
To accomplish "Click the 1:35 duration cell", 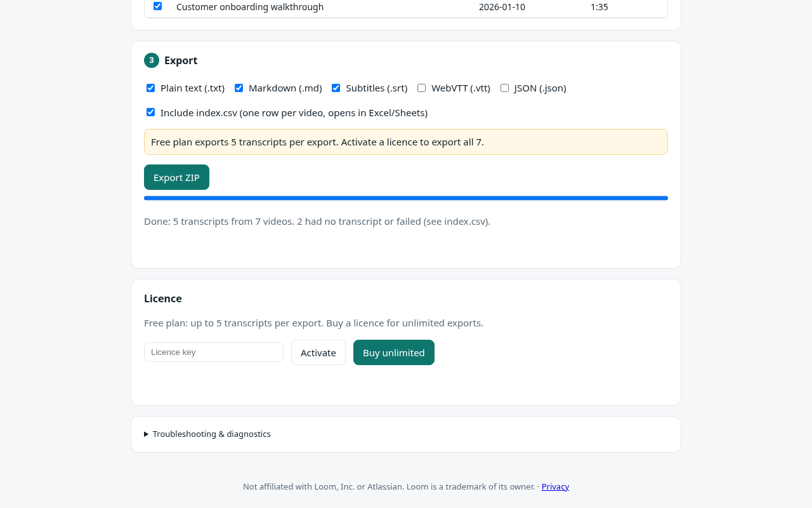I will (599, 7).
